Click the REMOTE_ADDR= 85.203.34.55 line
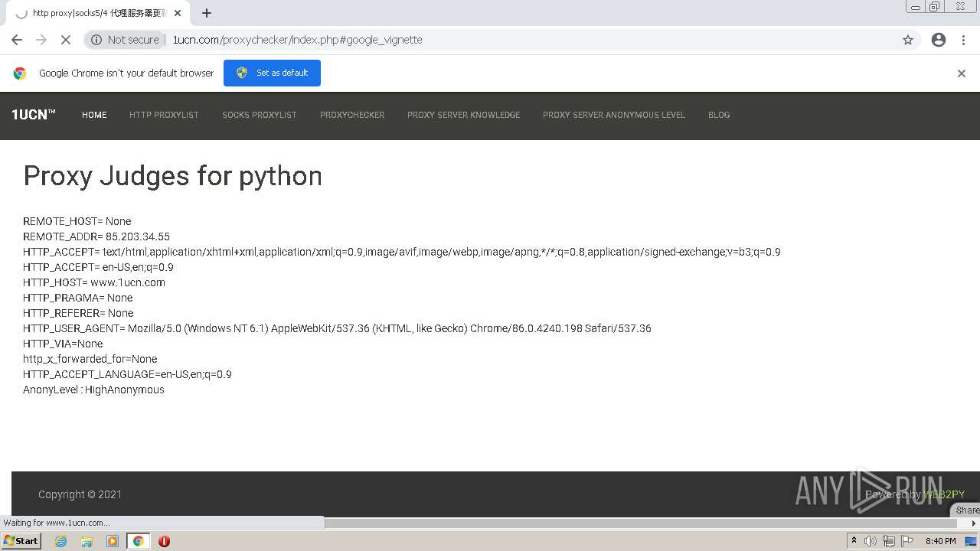Image resolution: width=980 pixels, height=551 pixels. point(96,236)
